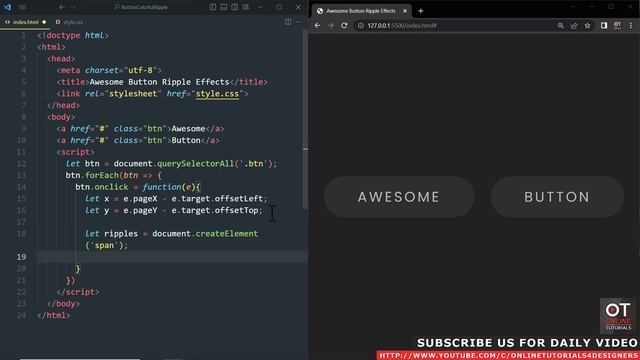Click the browser forward arrow
The image size is (640, 360).
pyautogui.click(x=331, y=25)
